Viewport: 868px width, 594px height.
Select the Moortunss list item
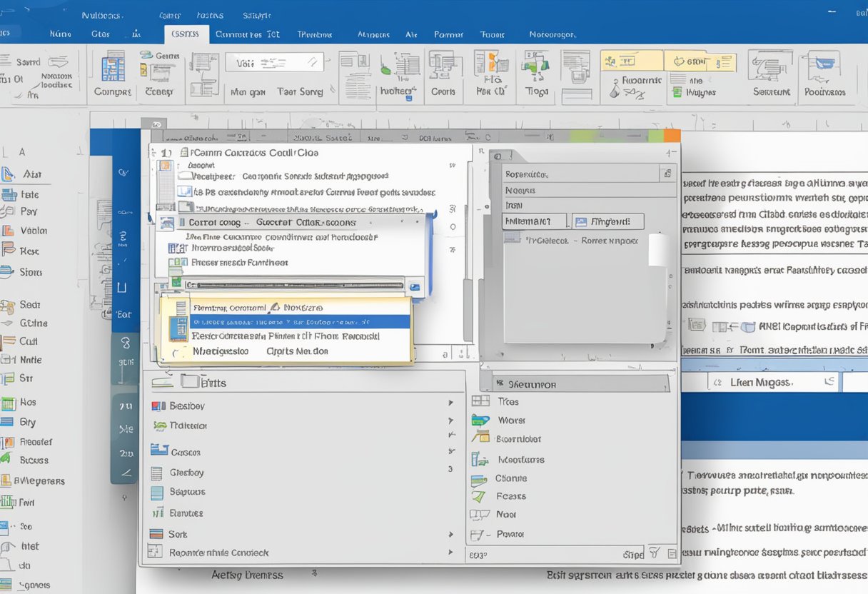(x=521, y=460)
